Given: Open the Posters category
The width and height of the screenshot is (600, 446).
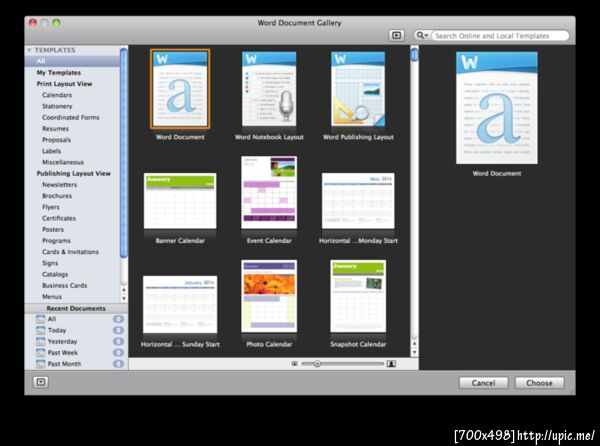Looking at the screenshot, I should (x=53, y=230).
